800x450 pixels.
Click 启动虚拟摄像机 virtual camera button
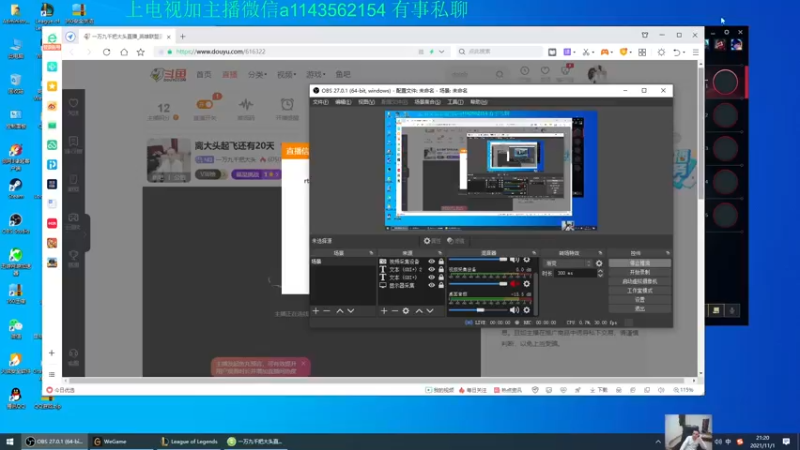click(x=640, y=282)
